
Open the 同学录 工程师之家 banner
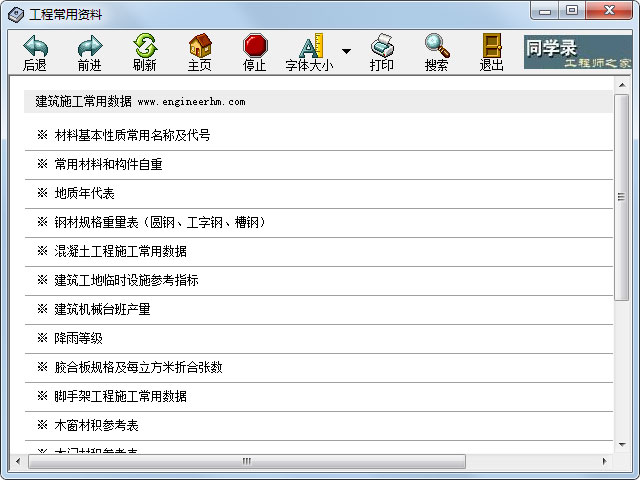pyautogui.click(x=578, y=52)
